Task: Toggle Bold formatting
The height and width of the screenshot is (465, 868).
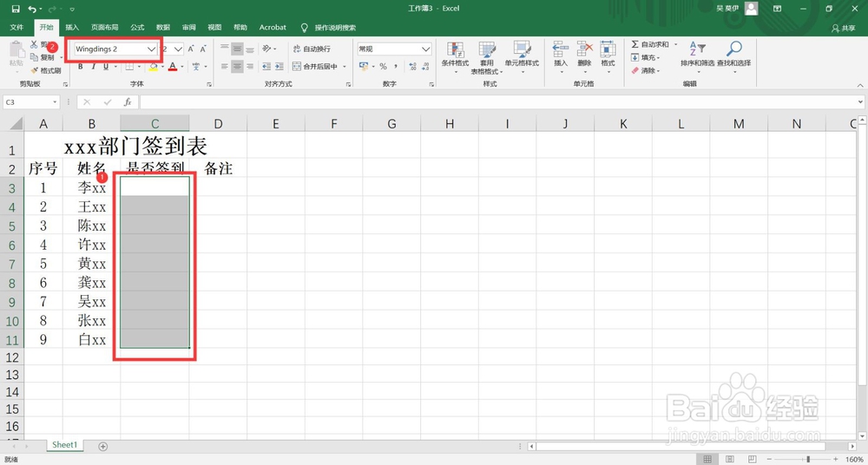Action: 80,67
